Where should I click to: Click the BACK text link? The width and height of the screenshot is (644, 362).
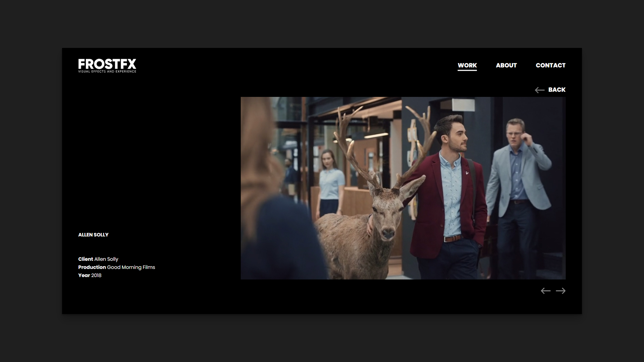pyautogui.click(x=557, y=90)
